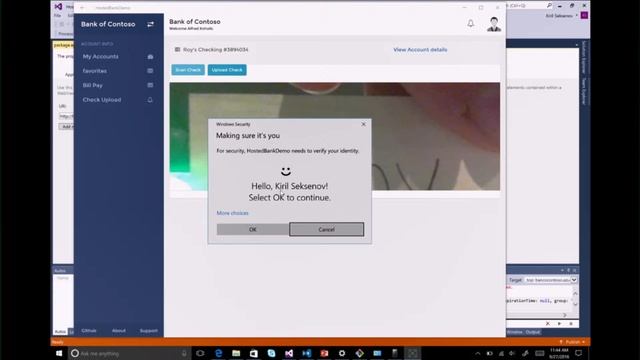This screenshot has width=640, height=360.
Task: Click the sidebar toggle arrows beside Bank of Contoso
Action: click(150, 24)
